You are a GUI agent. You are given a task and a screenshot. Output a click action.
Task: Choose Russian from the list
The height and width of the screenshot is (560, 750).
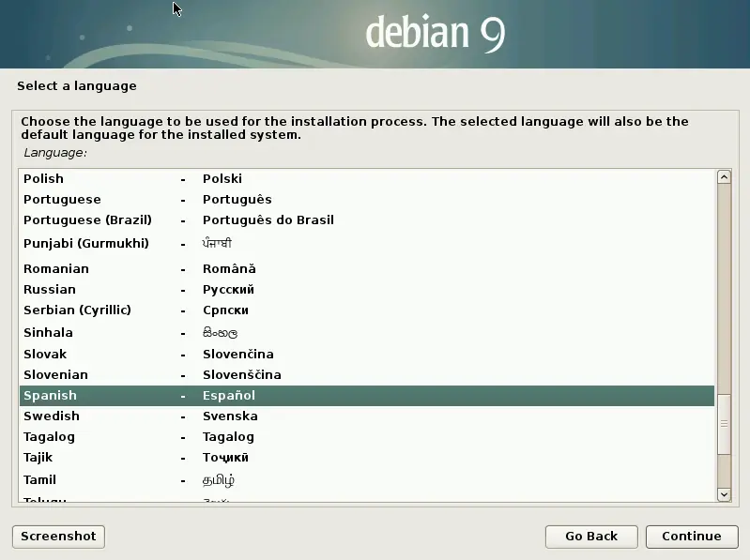click(367, 289)
